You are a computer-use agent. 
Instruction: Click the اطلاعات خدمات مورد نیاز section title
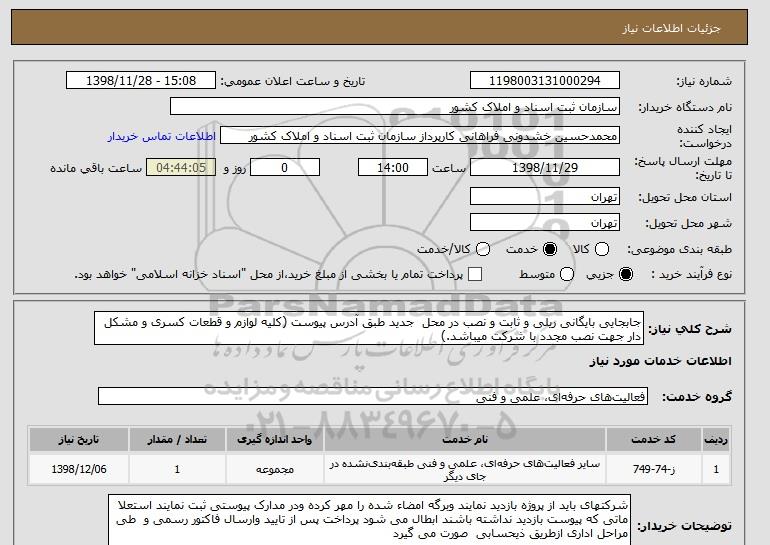(x=660, y=361)
